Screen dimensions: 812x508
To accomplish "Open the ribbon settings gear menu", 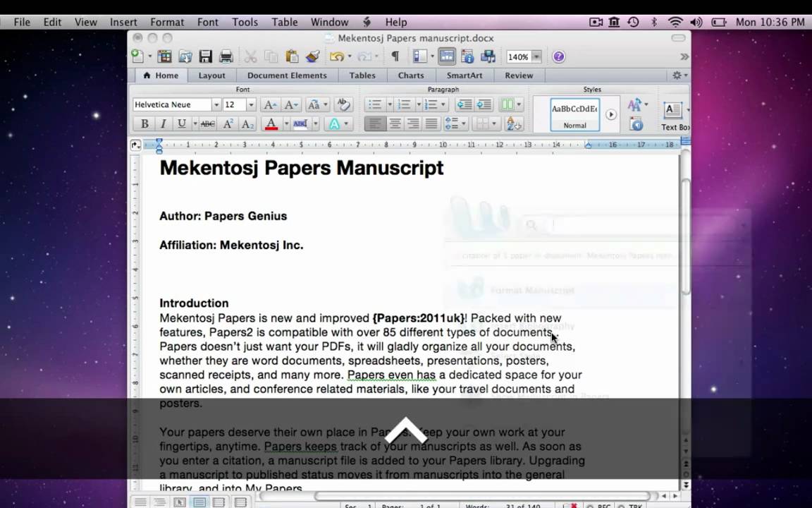I will [x=679, y=75].
